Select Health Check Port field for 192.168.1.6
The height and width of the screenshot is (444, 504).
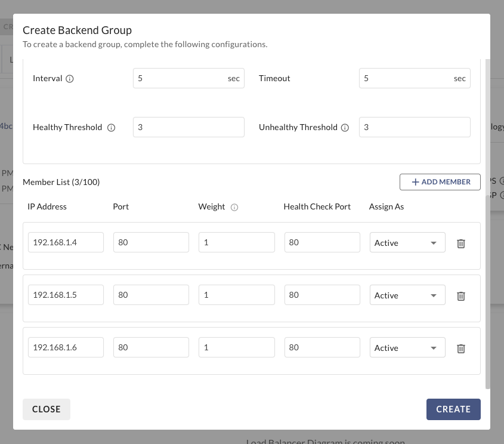tap(322, 348)
